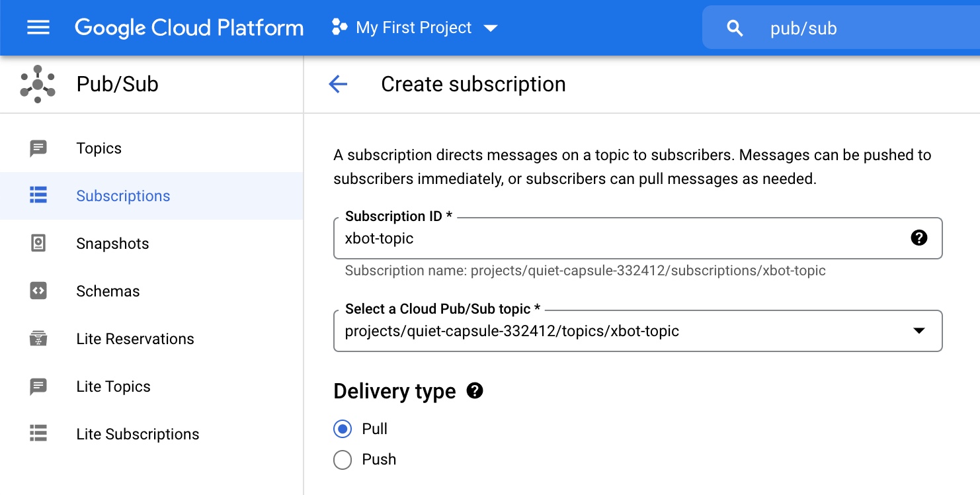Click the Snapshots icon in sidebar

coord(38,244)
